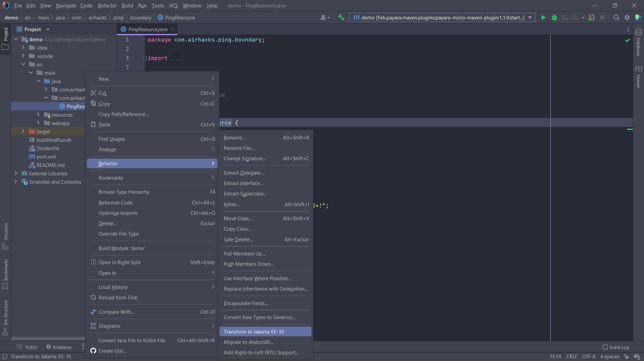Expand the folded import statement on line 3
644x361 pixels.
pyautogui.click(x=145, y=58)
